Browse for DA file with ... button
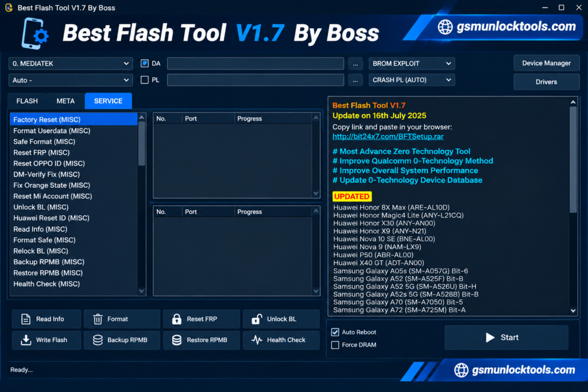Viewport: 588px width, 392px height. click(355, 64)
